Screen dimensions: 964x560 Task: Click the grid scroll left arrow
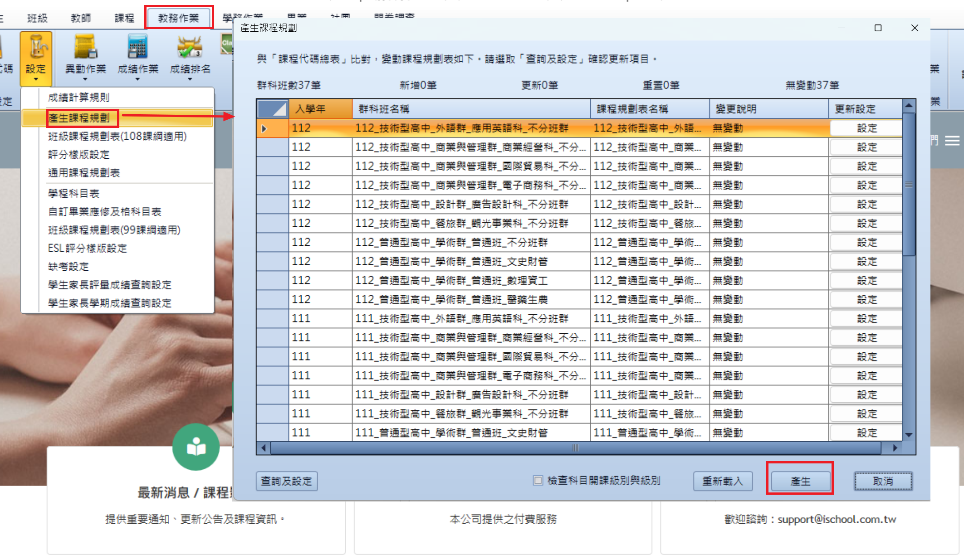pyautogui.click(x=264, y=448)
